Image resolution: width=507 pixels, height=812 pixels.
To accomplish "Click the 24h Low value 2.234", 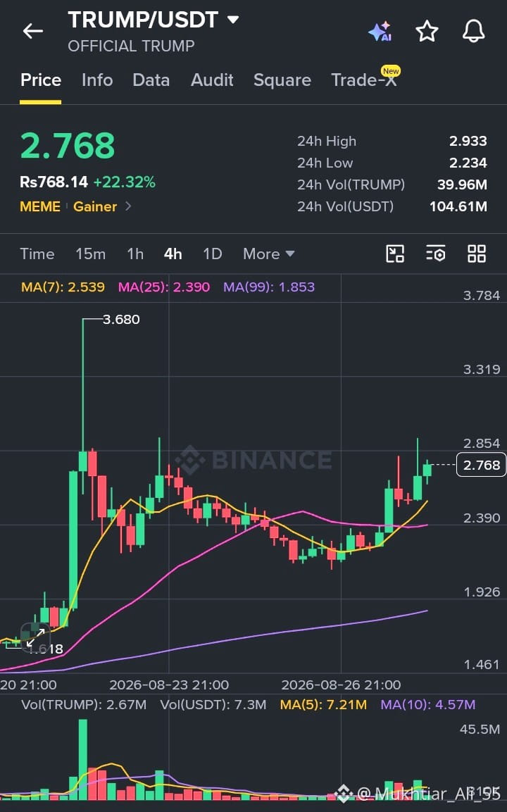I will [x=468, y=163].
